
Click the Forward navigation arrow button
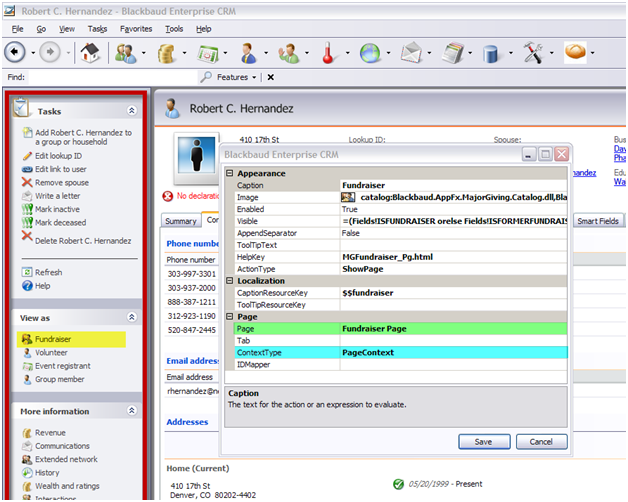coord(50,52)
